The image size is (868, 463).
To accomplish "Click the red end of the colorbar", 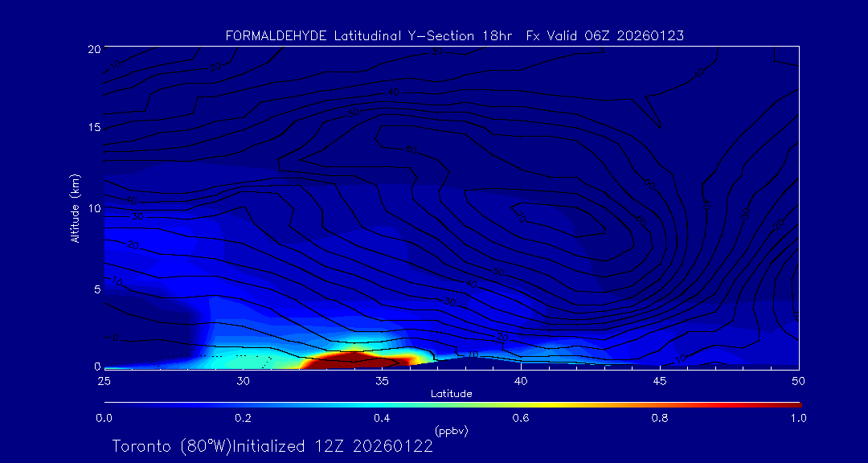I will (x=792, y=404).
